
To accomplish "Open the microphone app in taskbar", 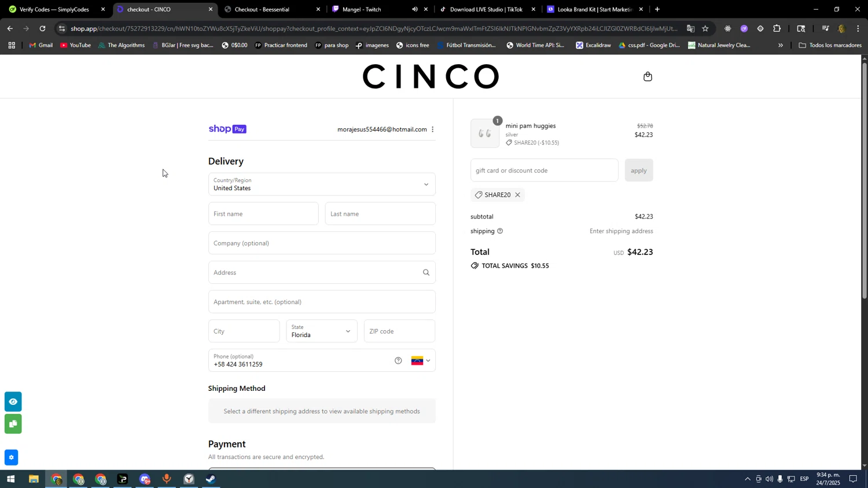I will [x=167, y=479].
